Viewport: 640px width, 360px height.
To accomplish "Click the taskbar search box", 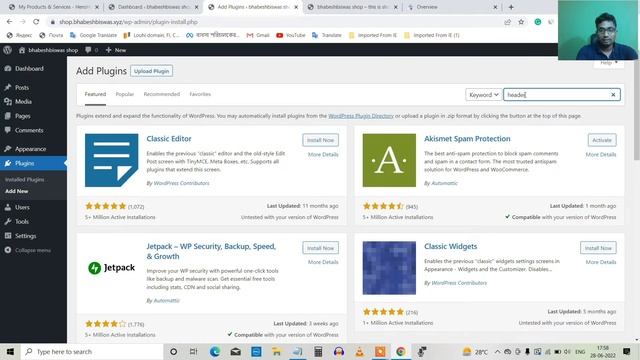I will click(92, 351).
